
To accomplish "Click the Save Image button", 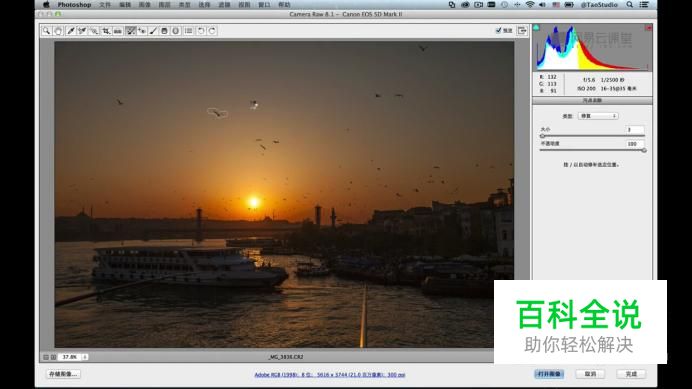I will [63, 374].
